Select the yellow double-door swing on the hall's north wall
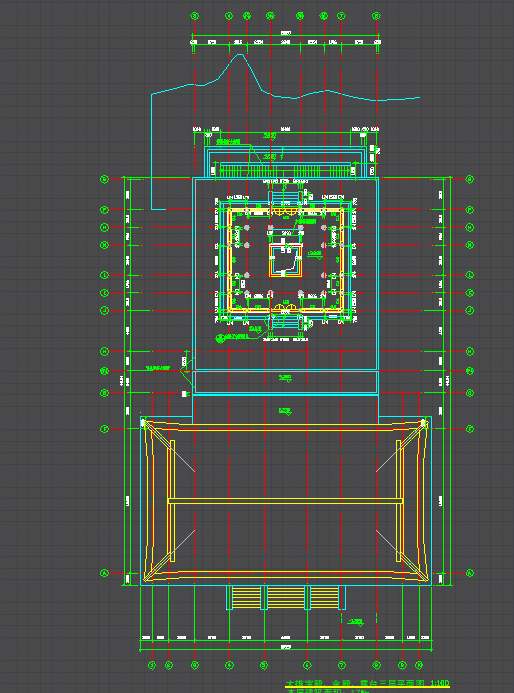This screenshot has height=693, width=514. point(285,212)
